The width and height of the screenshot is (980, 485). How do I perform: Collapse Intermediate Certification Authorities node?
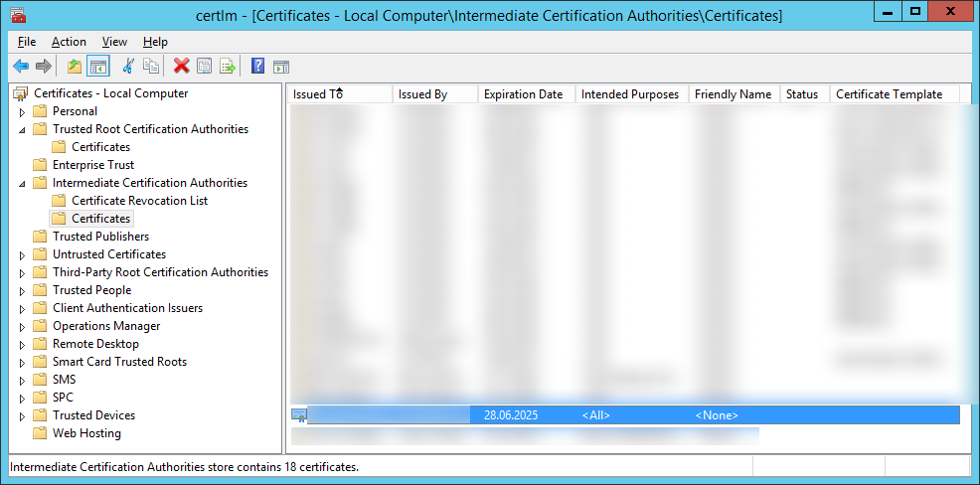point(22,183)
